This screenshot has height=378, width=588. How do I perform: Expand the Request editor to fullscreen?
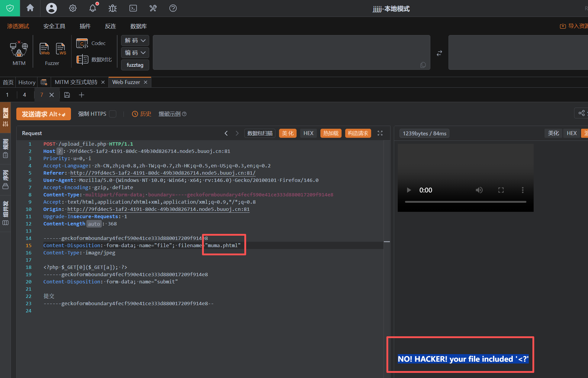pyautogui.click(x=380, y=133)
